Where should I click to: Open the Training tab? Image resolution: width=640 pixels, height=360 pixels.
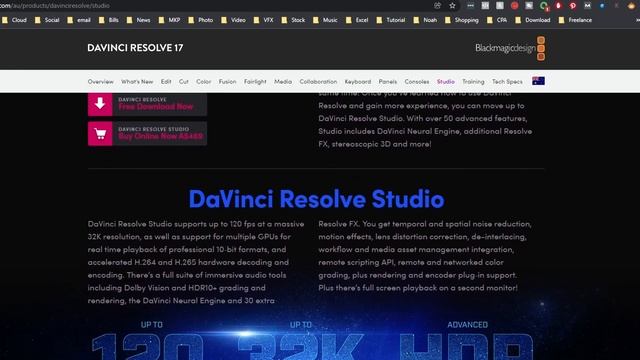click(473, 82)
